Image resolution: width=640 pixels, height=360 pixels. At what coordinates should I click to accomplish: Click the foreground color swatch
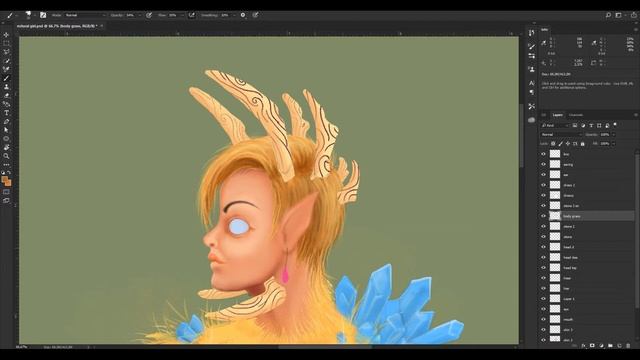4,179
